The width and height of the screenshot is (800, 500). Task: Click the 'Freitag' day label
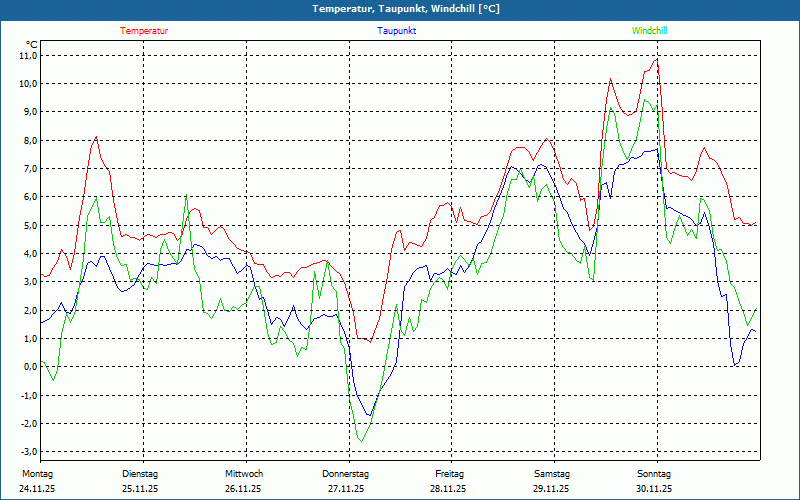[449, 474]
